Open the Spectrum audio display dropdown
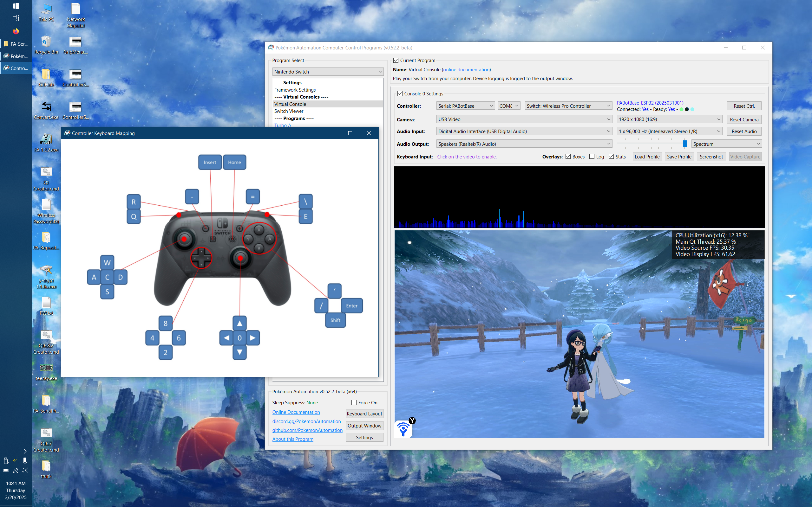Viewport: 812px width, 507px height. [726, 144]
